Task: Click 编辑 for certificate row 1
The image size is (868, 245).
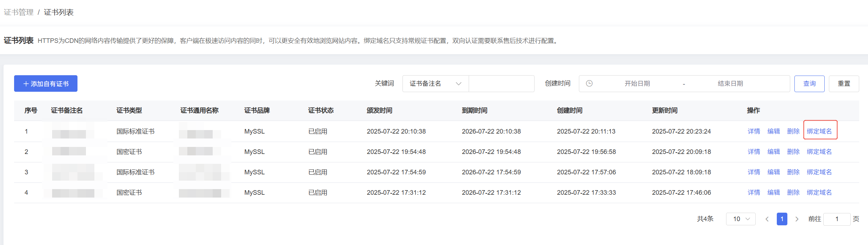Action: [774, 131]
